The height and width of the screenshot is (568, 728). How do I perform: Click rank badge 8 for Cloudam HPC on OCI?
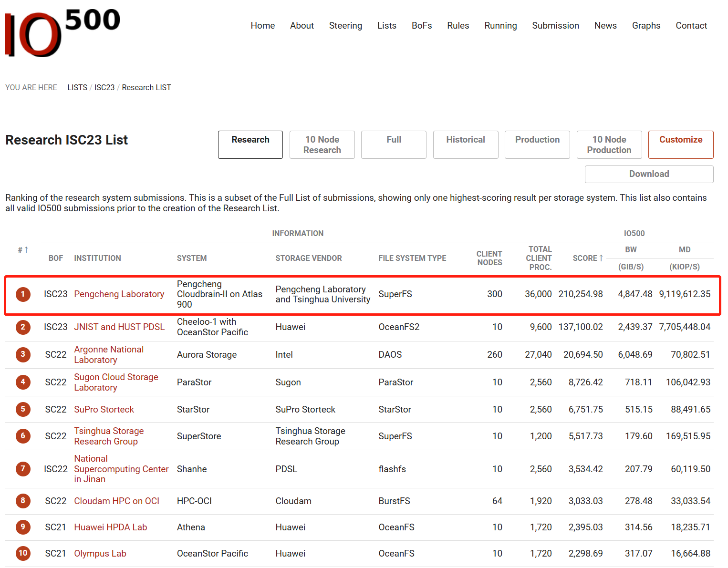coord(23,501)
